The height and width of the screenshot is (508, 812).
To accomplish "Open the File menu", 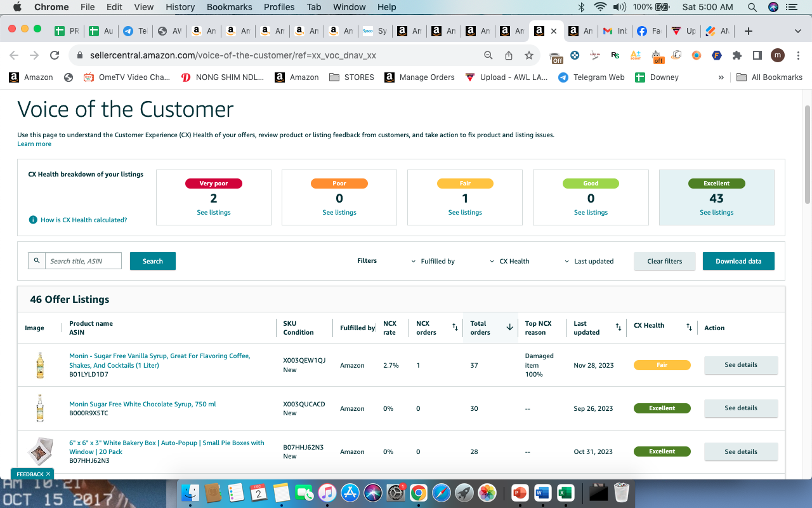I will tap(88, 7).
